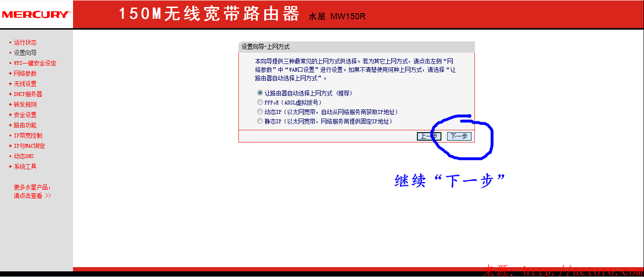Select 静态IP radio option

point(260,121)
